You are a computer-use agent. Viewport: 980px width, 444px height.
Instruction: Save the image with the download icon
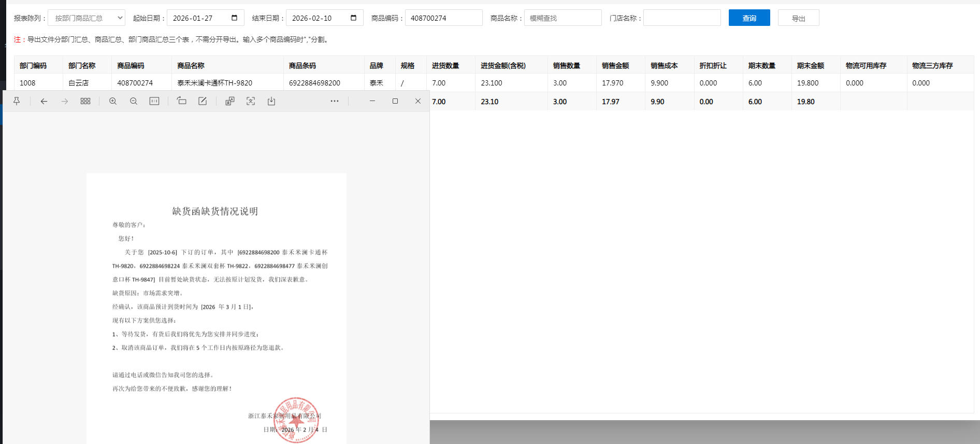[271, 101]
